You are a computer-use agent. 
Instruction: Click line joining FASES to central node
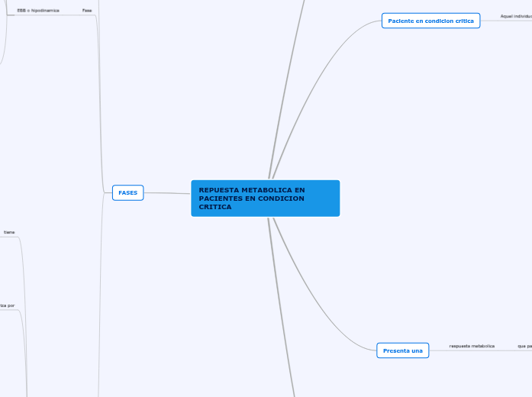click(x=167, y=193)
